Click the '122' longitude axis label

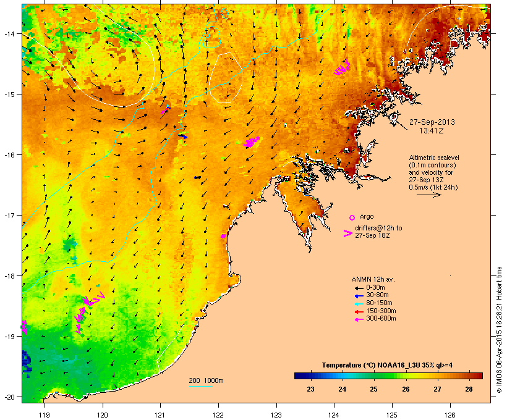(218, 415)
